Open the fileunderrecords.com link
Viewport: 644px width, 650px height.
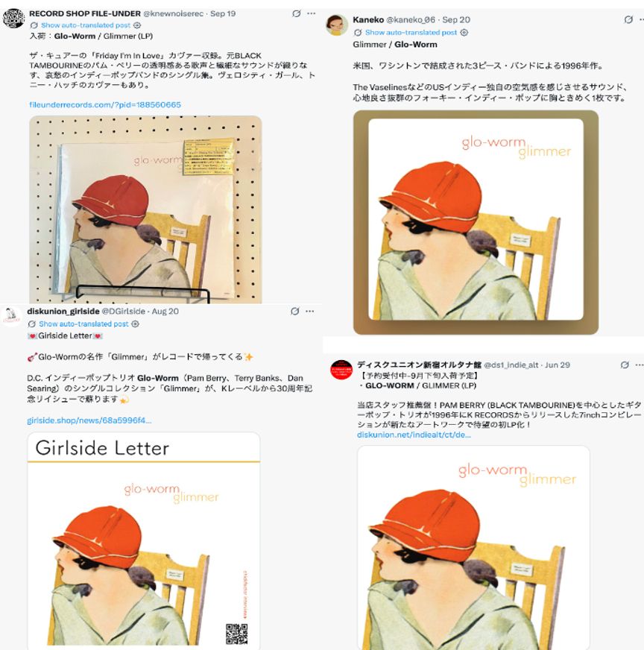[105, 105]
